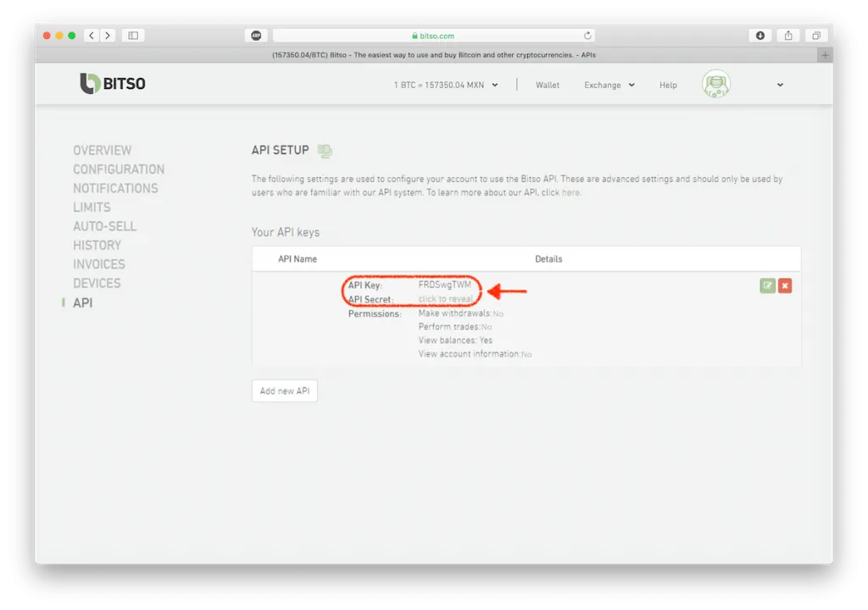Reload the page with refresh icon
The height and width of the screenshot is (610, 868).
[x=587, y=36]
